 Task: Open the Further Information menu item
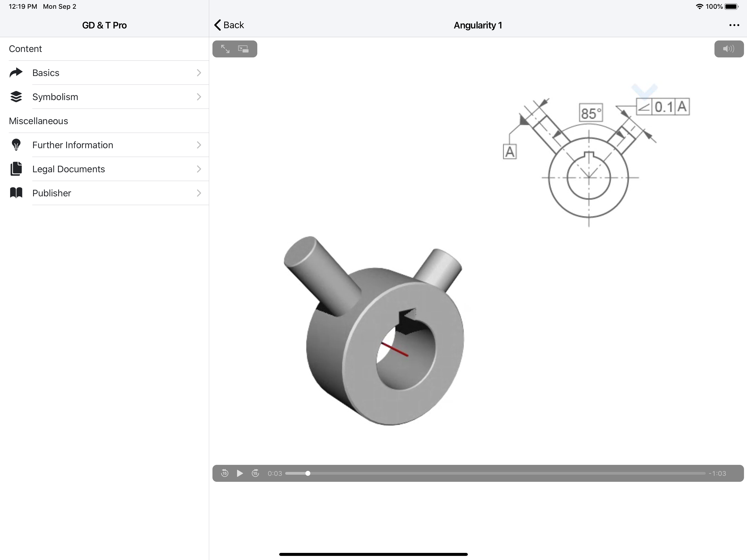[x=73, y=145]
